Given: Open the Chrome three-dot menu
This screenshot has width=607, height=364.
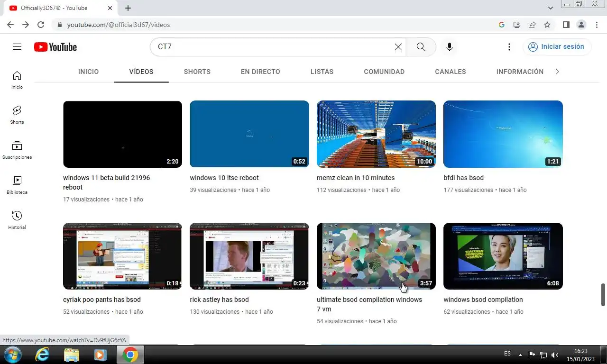Looking at the screenshot, I should pos(597,25).
